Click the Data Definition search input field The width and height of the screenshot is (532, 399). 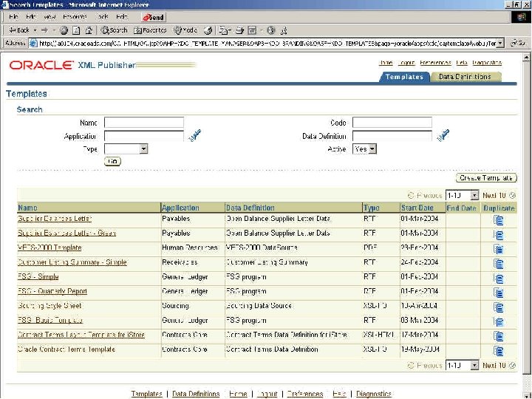392,136
